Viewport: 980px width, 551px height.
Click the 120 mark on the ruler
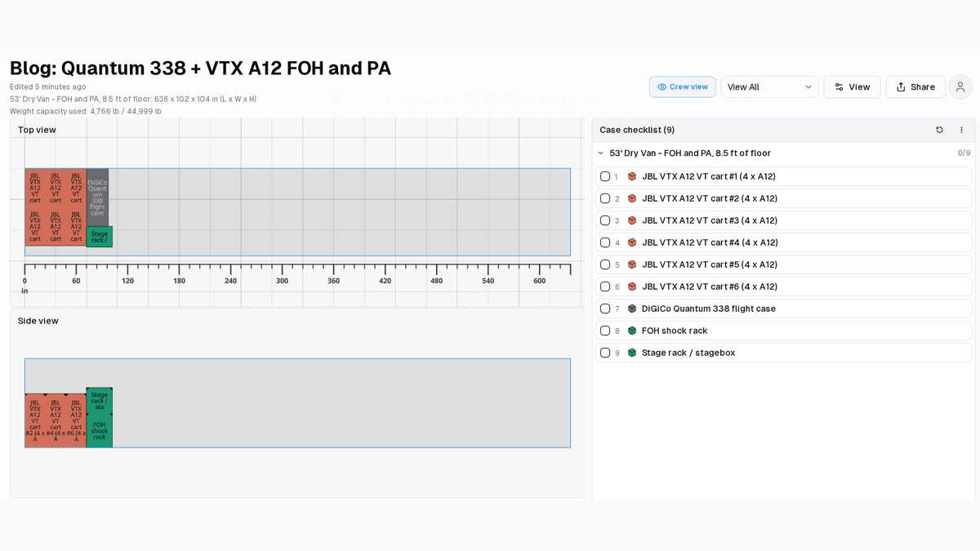tap(127, 281)
